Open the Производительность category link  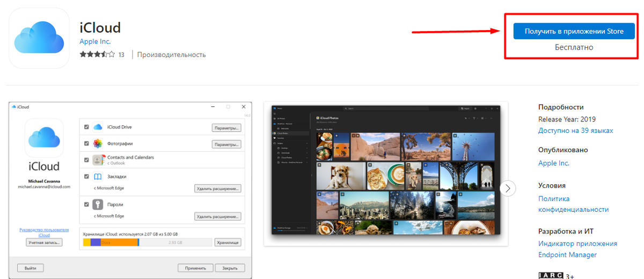click(172, 55)
